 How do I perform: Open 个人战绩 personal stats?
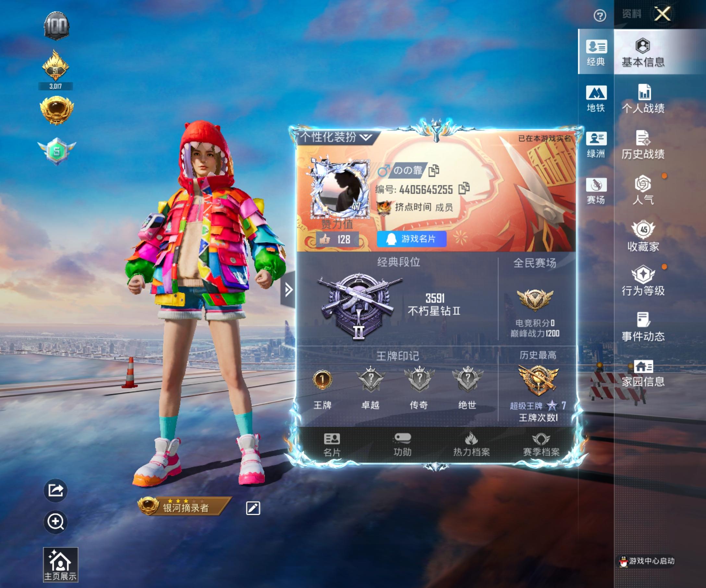(x=643, y=99)
